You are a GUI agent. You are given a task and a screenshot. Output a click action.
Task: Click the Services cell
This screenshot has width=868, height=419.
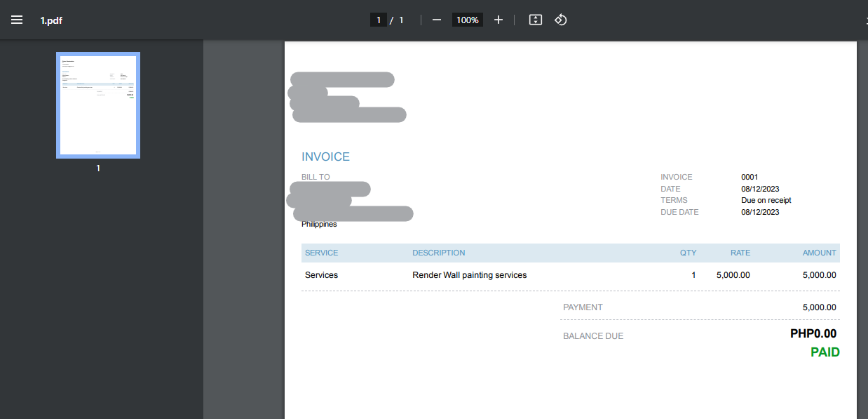[321, 275]
